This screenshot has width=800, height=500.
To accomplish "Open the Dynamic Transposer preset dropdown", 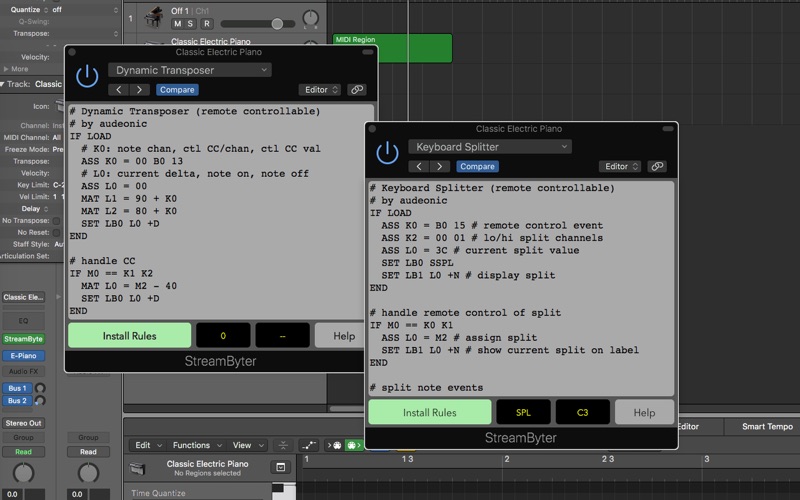I will click(190, 70).
